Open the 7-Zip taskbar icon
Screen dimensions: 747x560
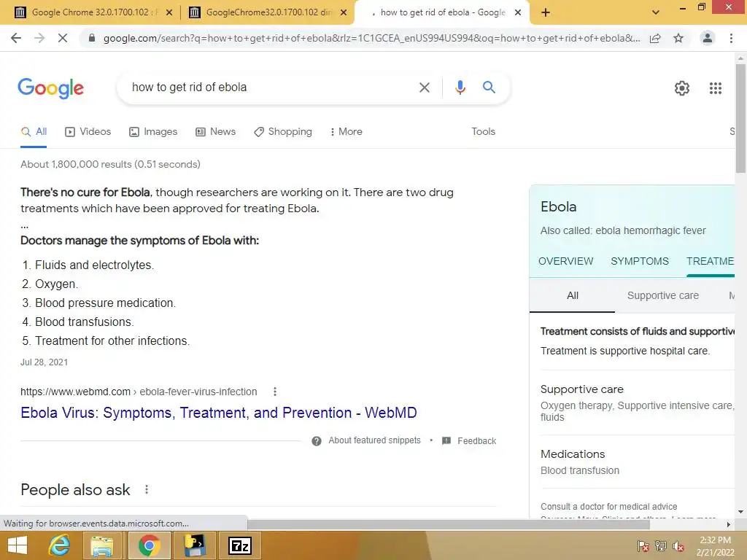[239, 545]
